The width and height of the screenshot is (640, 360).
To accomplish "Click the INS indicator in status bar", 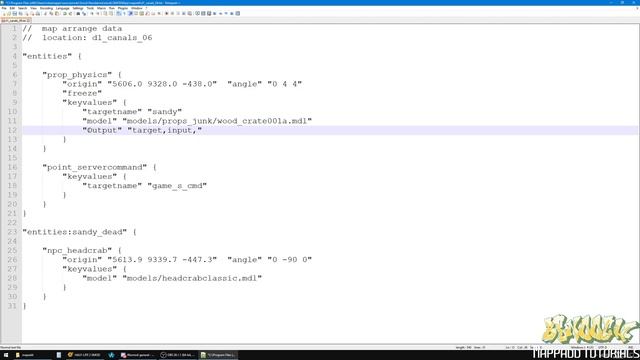I will coord(631,347).
